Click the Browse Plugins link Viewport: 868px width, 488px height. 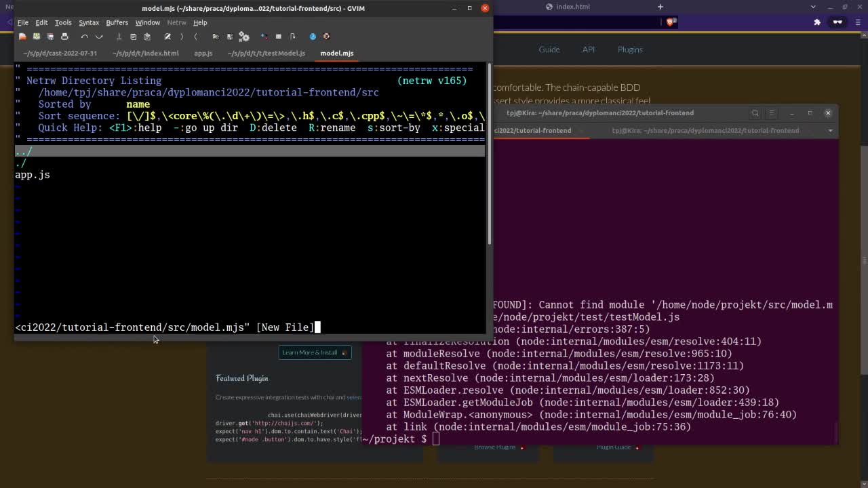tap(495, 447)
